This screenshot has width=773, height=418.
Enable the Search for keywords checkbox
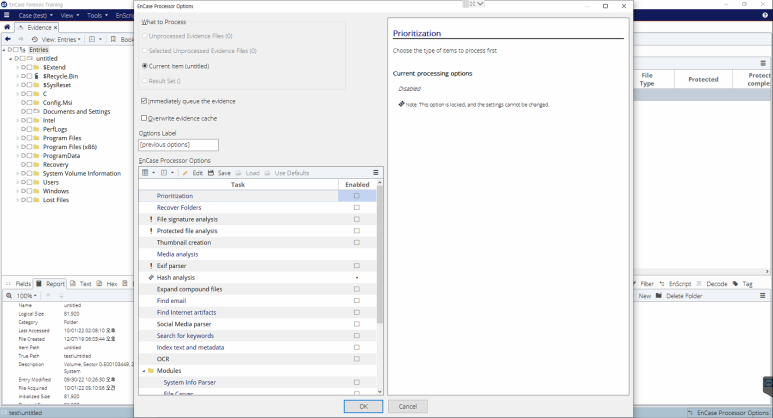pyautogui.click(x=357, y=336)
